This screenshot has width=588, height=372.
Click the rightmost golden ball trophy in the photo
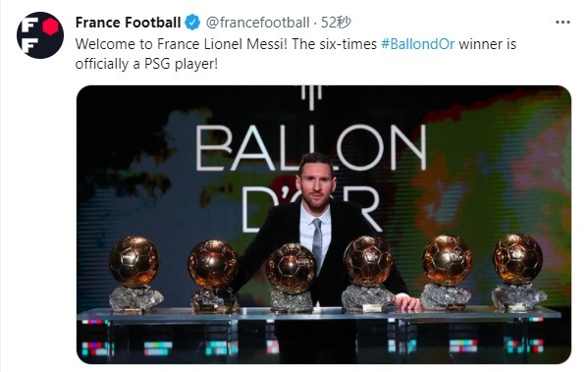(x=518, y=272)
